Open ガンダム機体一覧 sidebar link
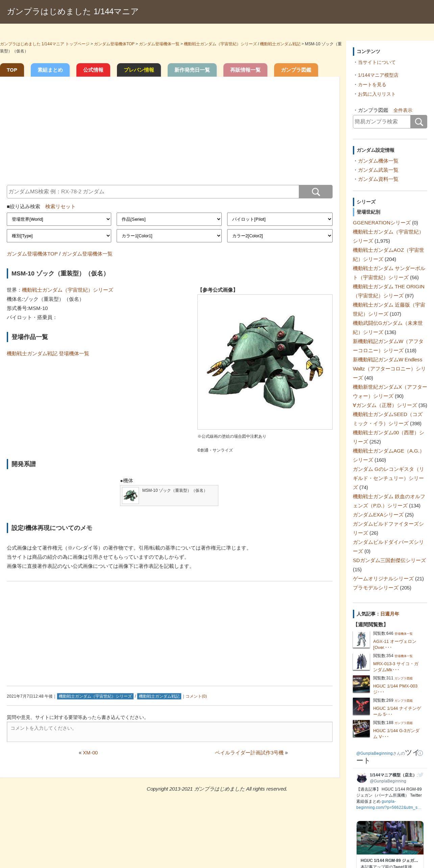The width and height of the screenshot is (434, 868). 378,161
